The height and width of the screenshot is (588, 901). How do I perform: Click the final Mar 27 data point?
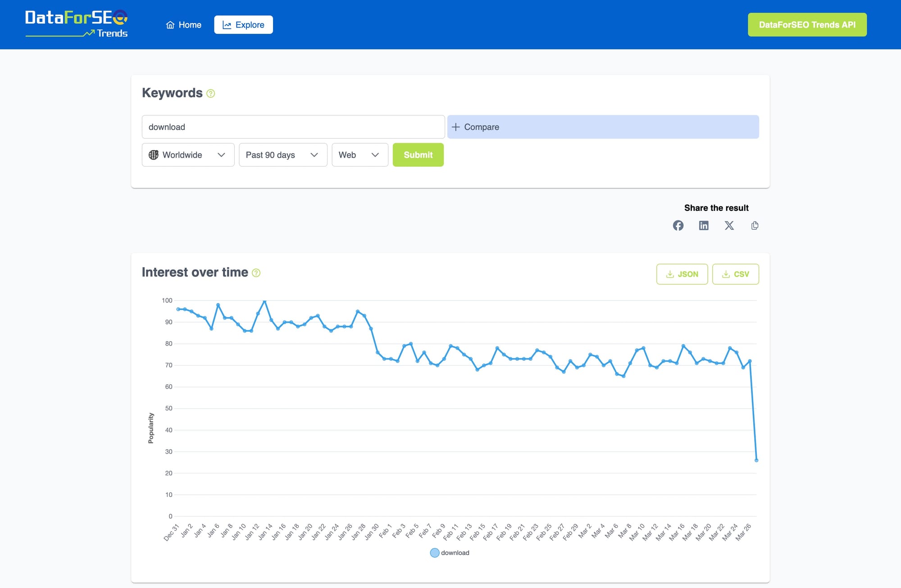[756, 460]
